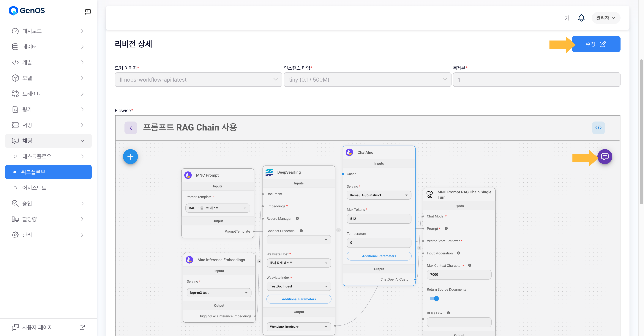This screenshot has height=336, width=644.
Task: Open the Weaviate Index TestDocIngest dropdown
Action: (299, 286)
